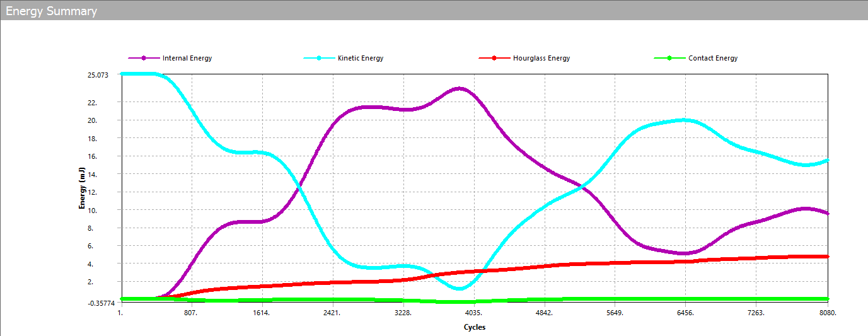Click the 1. cycles axis tick label
868x336 pixels.
pos(120,313)
